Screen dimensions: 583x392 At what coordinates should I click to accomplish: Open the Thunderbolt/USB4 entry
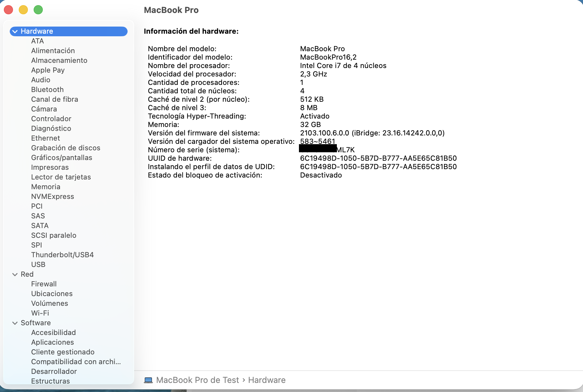(62, 255)
